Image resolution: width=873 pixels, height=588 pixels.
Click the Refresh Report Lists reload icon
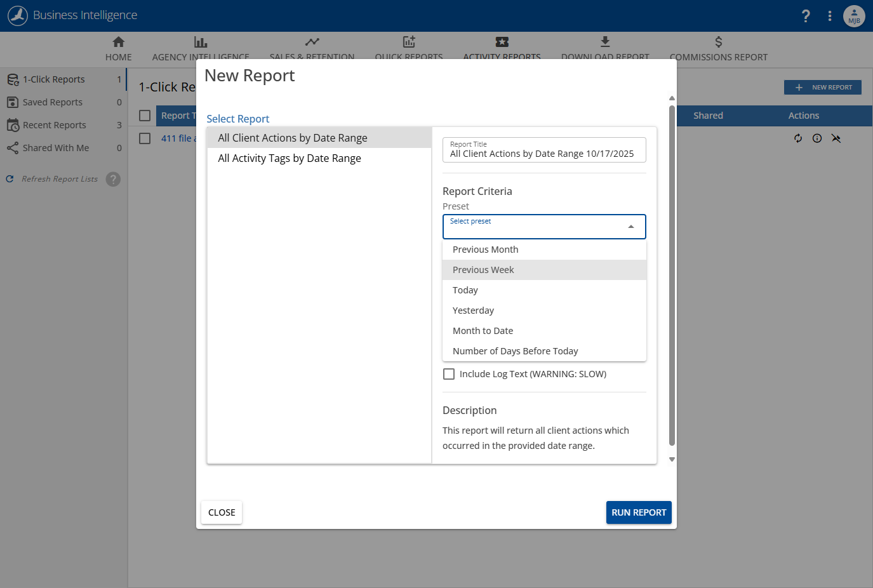click(x=10, y=179)
